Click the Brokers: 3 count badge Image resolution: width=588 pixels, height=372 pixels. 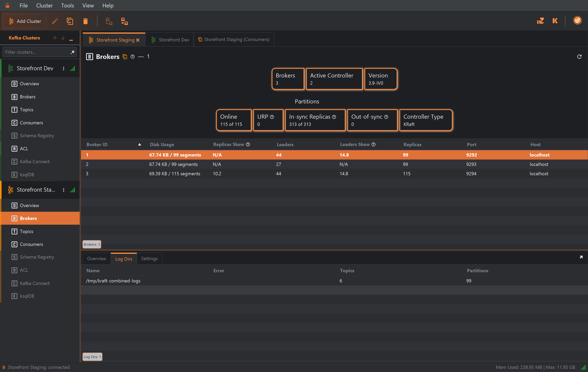click(92, 244)
